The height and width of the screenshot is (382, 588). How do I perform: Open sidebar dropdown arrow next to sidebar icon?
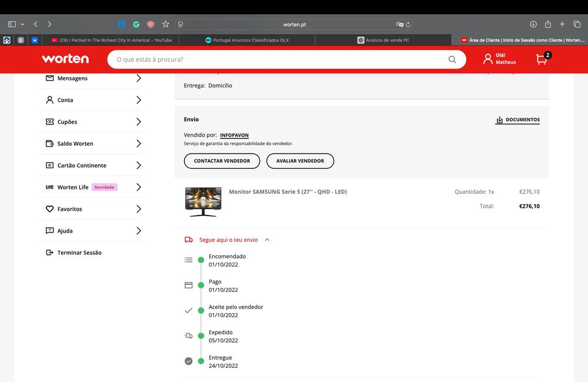[x=22, y=24]
